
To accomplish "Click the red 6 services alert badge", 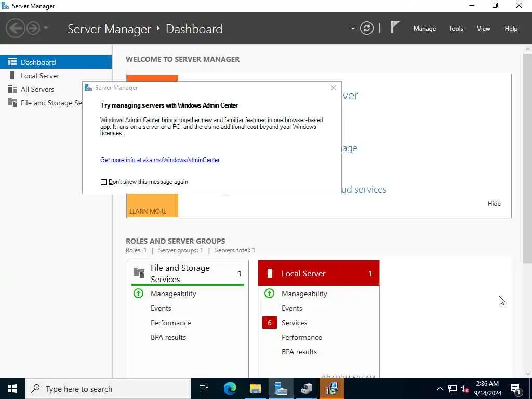I will [x=270, y=323].
